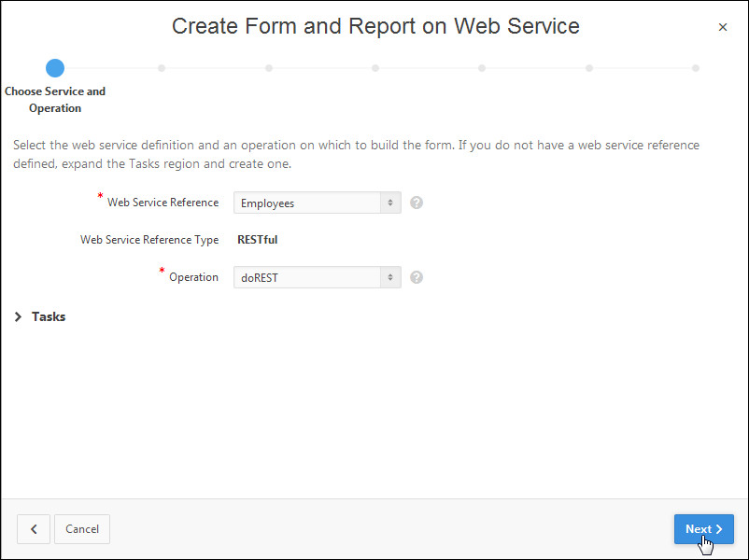Viewport: 749px width, 560px height.
Task: Click the Web Service Reference field label
Action: (x=163, y=203)
